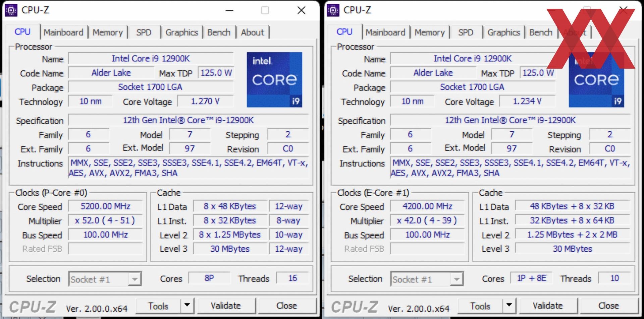This screenshot has height=319, width=644.
Task: Click the Revision C0 value in left window
Action: click(x=288, y=148)
